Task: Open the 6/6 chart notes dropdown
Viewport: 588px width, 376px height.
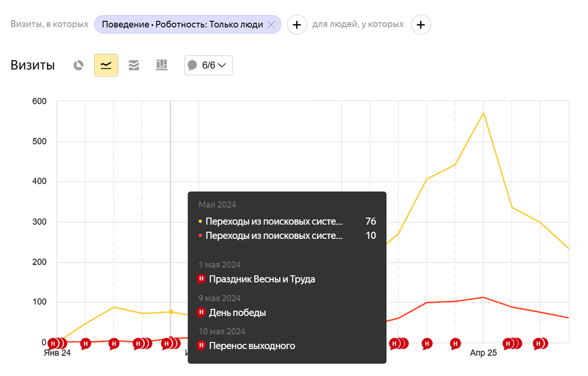Action: point(208,65)
